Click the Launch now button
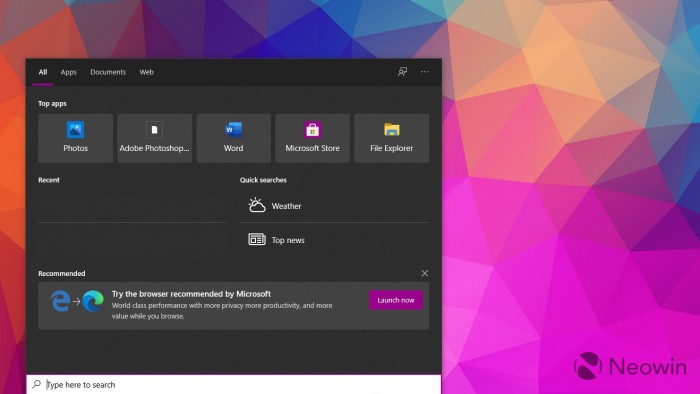Viewport: 700px width, 394px height. (396, 300)
